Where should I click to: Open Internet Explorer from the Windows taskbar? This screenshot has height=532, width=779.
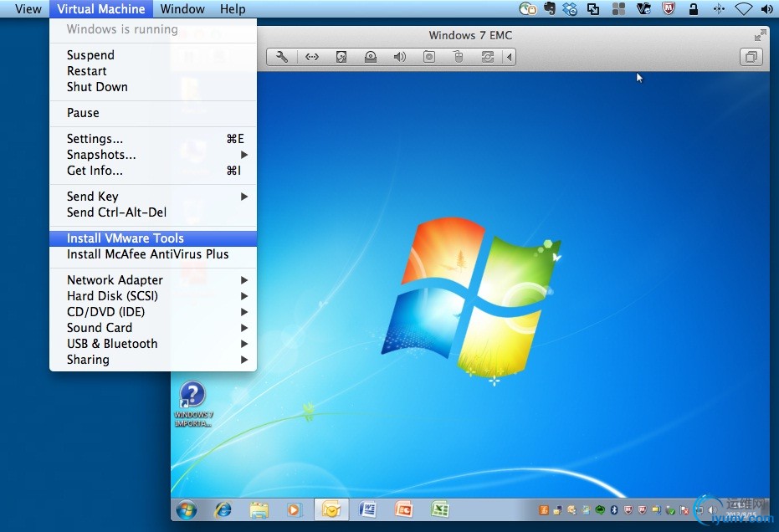point(223,509)
